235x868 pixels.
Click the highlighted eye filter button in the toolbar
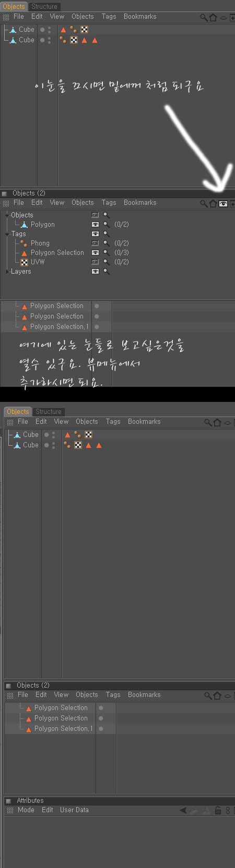(x=223, y=204)
